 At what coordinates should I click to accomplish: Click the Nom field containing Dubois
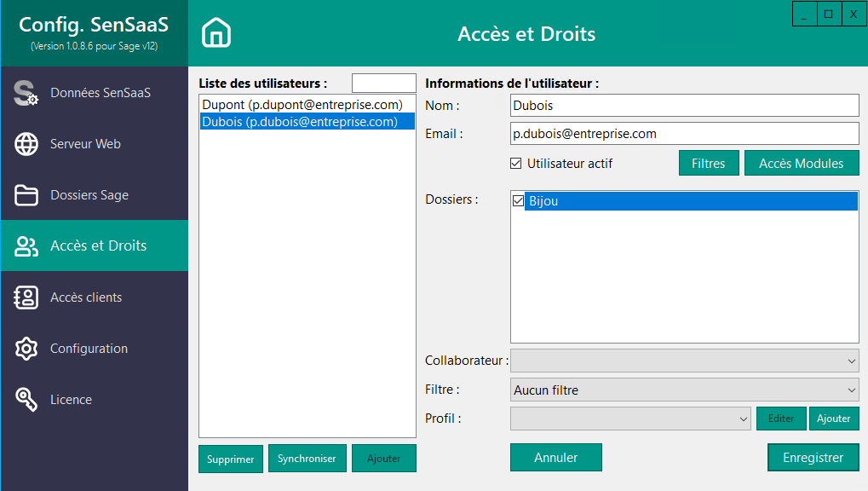684,106
